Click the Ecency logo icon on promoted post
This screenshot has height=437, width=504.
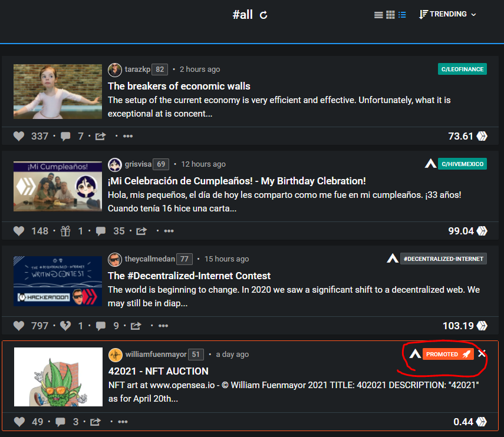[x=415, y=354]
